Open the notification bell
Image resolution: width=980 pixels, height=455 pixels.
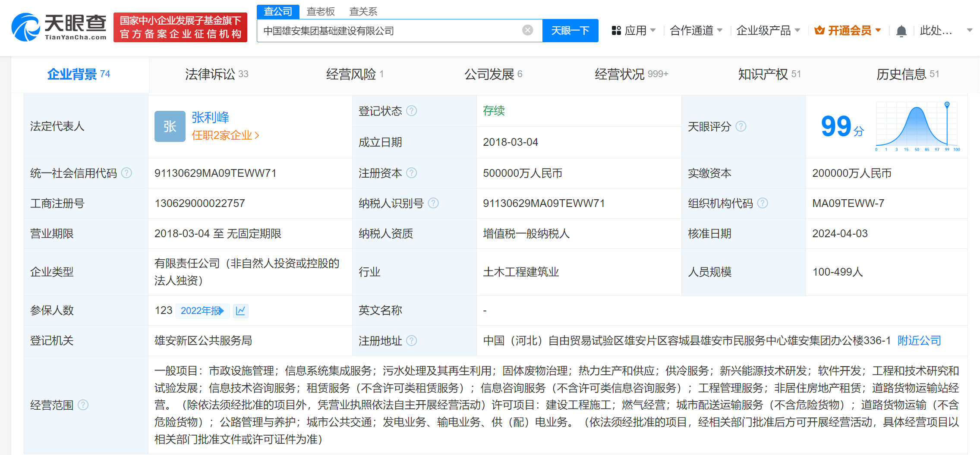pyautogui.click(x=901, y=31)
